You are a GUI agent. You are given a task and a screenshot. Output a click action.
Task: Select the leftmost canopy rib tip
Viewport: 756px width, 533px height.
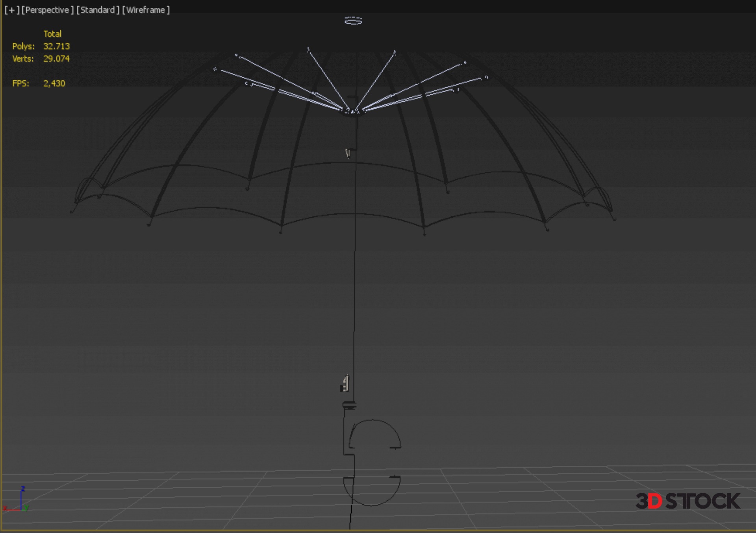[x=72, y=212]
